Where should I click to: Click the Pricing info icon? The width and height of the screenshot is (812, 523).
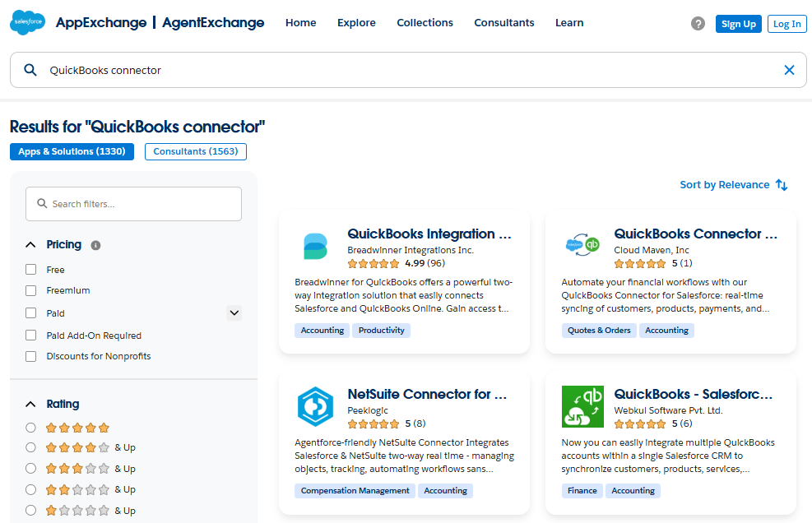point(95,245)
